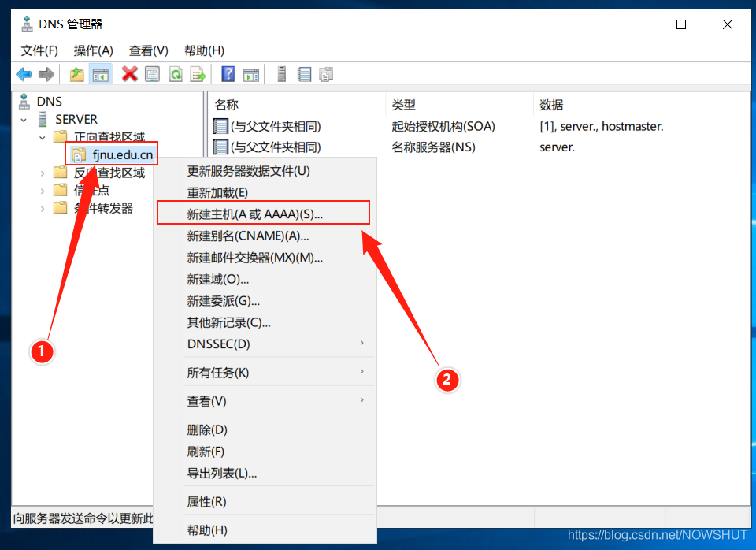This screenshot has height=550, width=756.
Task: Choose 新建域(O)... menu entry
Action: (x=265, y=279)
